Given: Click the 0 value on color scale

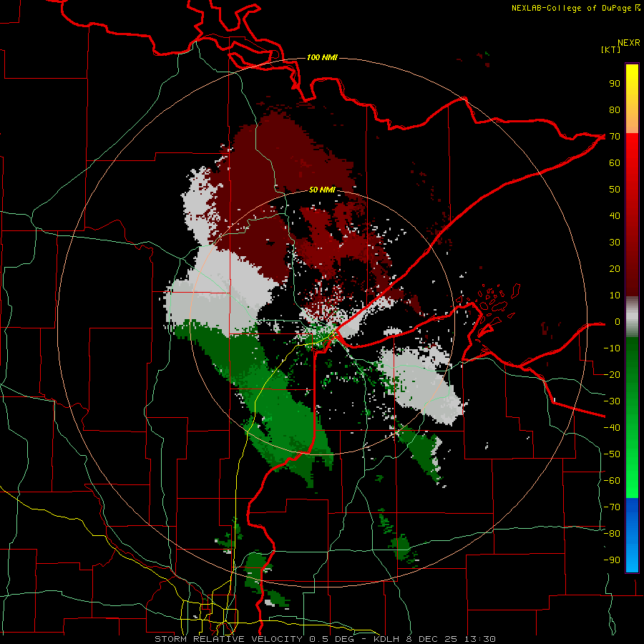Looking at the screenshot, I should click(x=618, y=321).
